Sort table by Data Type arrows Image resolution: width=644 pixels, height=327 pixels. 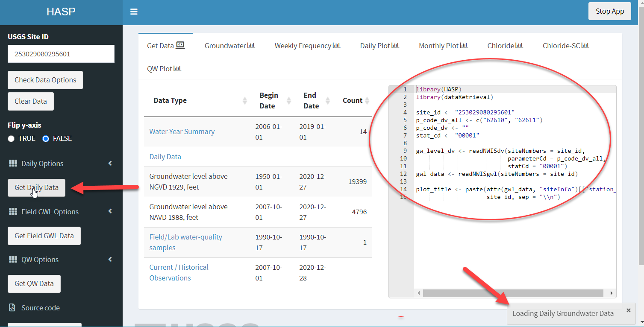coord(245,101)
